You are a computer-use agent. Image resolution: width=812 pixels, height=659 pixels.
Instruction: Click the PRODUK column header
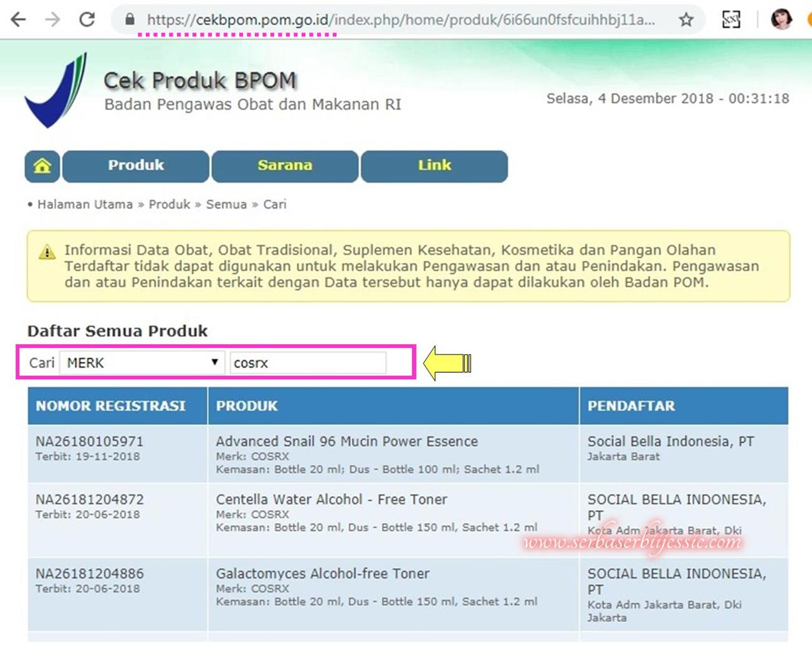(x=393, y=406)
